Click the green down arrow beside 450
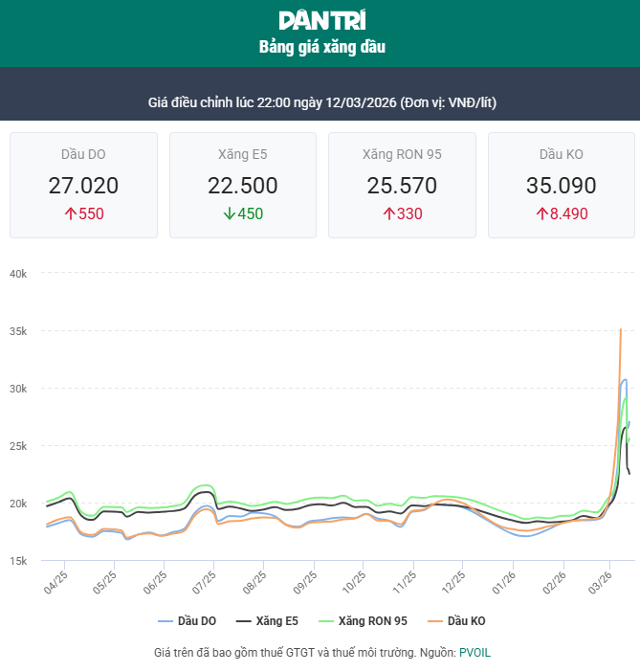 tap(229, 214)
